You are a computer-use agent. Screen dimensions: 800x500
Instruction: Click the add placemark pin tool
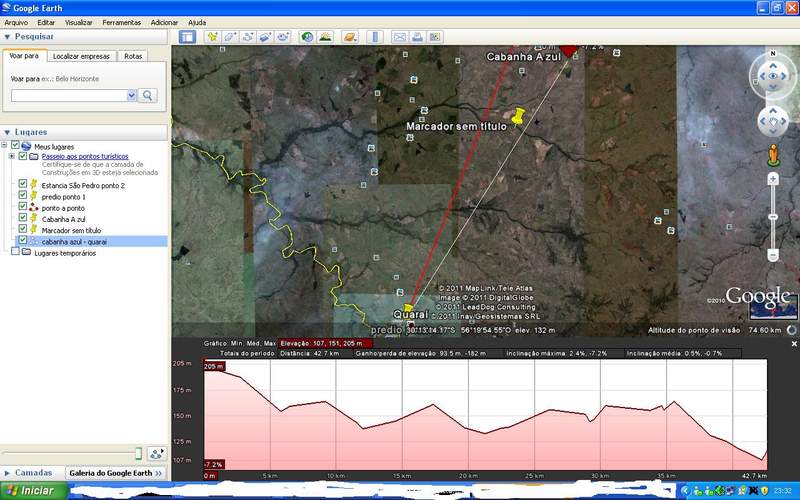coord(212,37)
